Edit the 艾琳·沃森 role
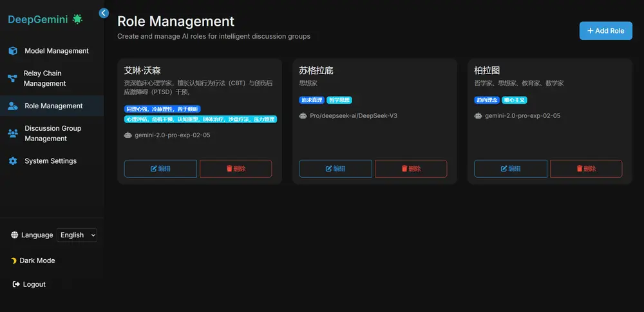 [x=160, y=169]
